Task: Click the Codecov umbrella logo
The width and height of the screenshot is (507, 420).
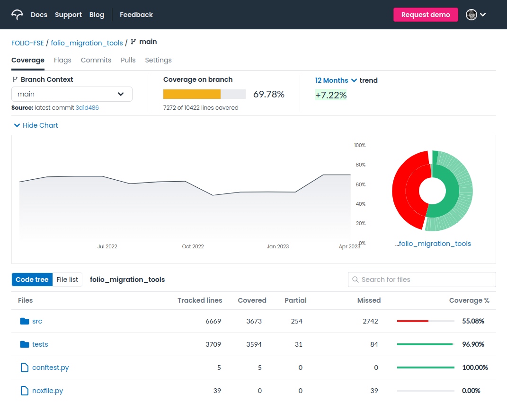Action: pos(17,15)
